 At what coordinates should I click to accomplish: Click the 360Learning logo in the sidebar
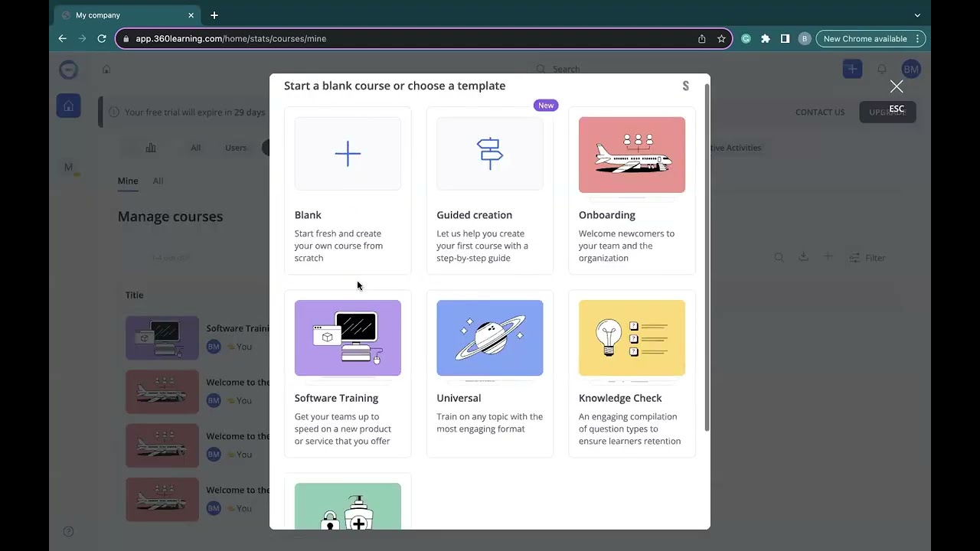pos(69,69)
